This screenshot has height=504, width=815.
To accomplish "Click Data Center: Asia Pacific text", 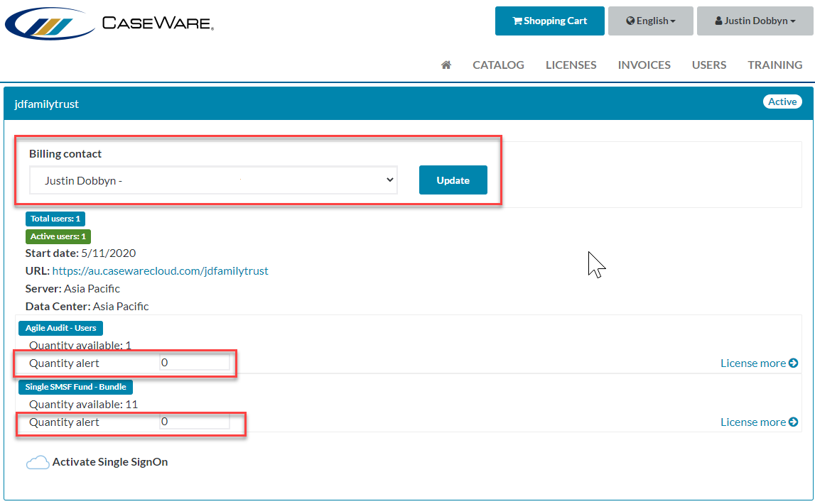I will coord(87,306).
